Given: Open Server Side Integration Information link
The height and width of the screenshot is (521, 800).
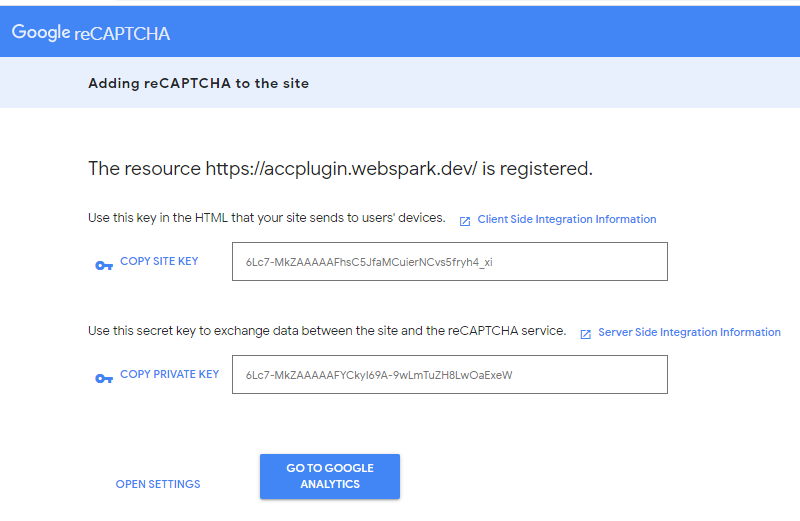Looking at the screenshot, I should [x=689, y=332].
